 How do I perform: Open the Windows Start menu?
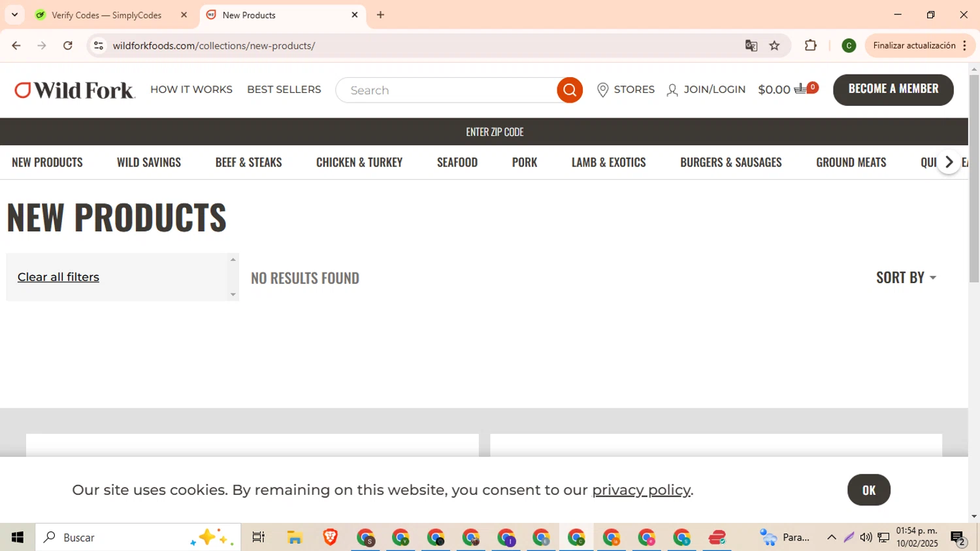pyautogui.click(x=18, y=537)
